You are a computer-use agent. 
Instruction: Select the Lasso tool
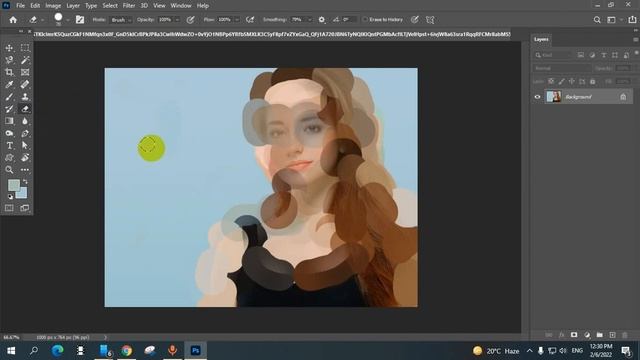pyautogui.click(x=9, y=60)
